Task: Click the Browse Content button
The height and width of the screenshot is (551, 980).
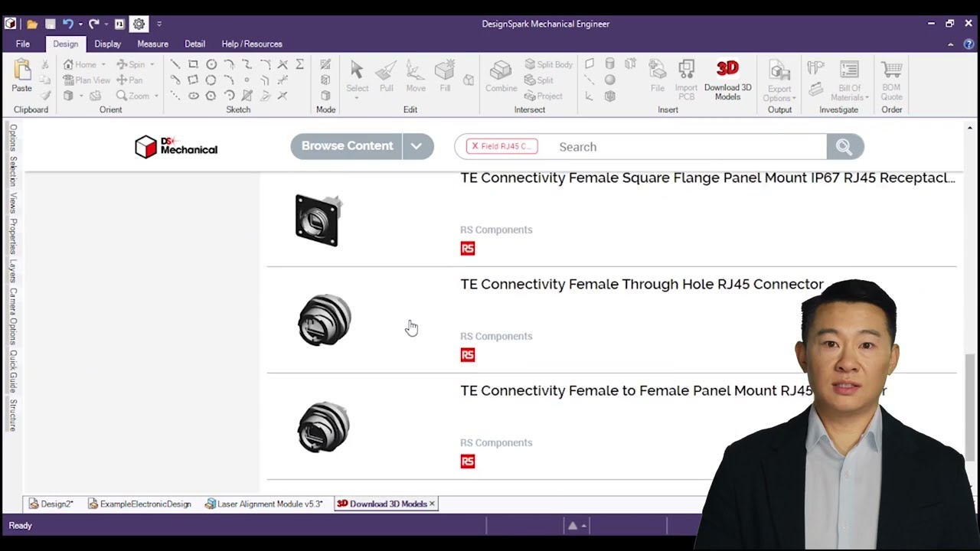Action: tap(347, 146)
